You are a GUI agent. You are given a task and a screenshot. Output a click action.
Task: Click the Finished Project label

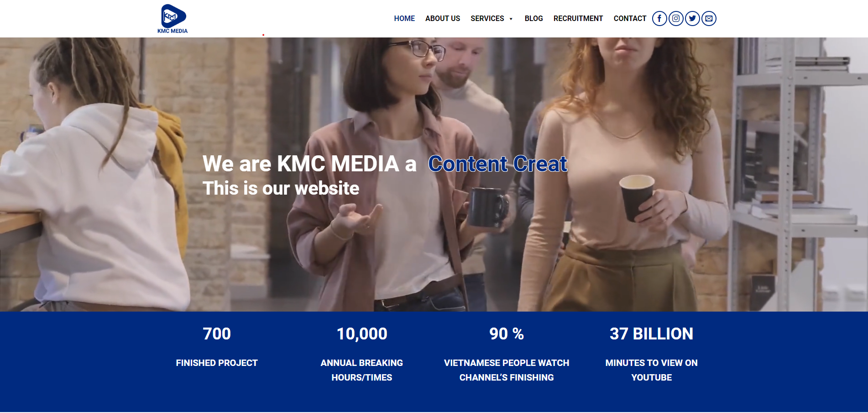[x=217, y=363]
